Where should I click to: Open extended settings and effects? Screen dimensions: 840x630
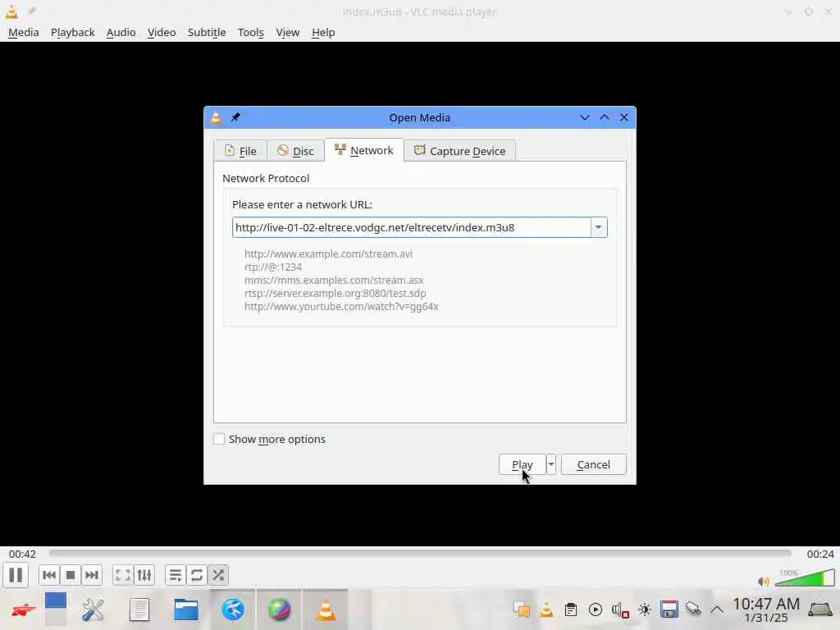tap(144, 575)
